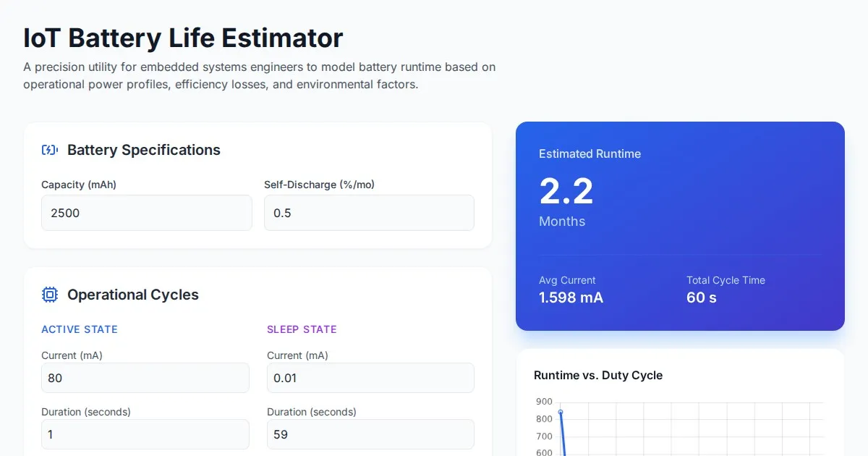
Task: Edit the Sleep State current field
Action: tap(370, 378)
